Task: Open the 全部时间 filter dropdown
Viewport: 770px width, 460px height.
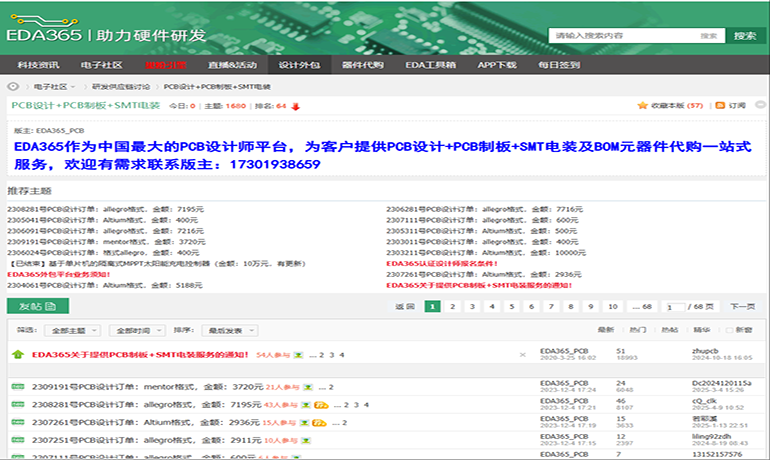Action: tap(136, 329)
